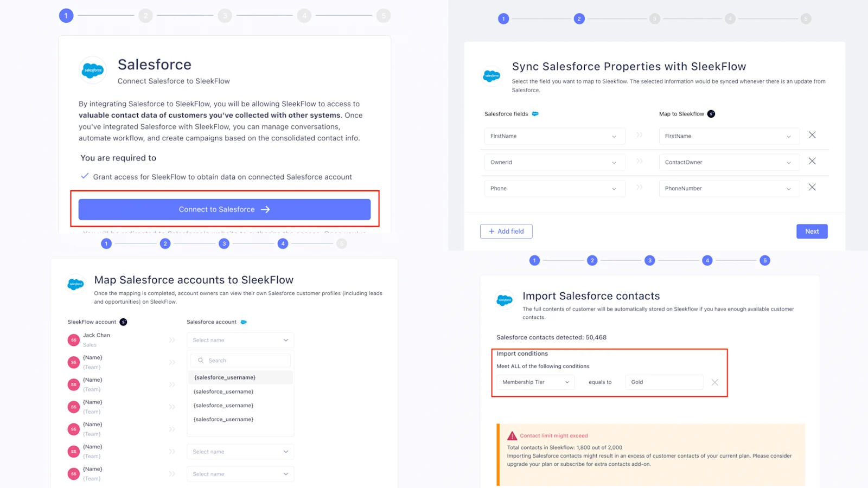Click the Salesforce icon beside 'Import Salesforce contacts'
868x488 pixels.
coord(505,299)
